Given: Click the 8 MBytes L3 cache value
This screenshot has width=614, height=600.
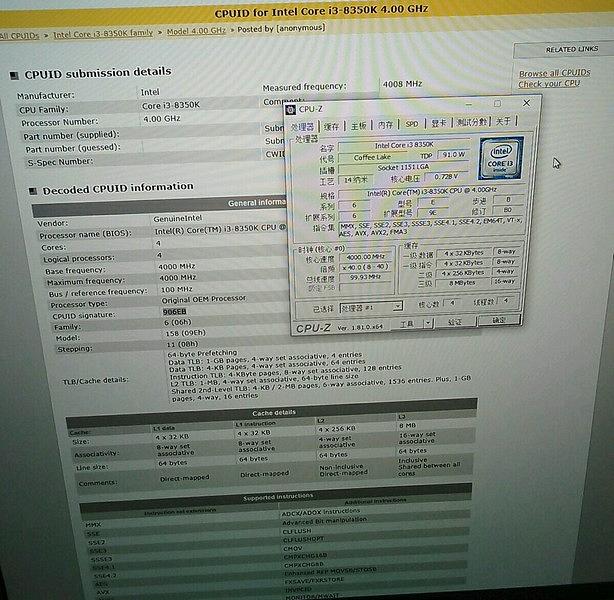Looking at the screenshot, I should 462,282.
